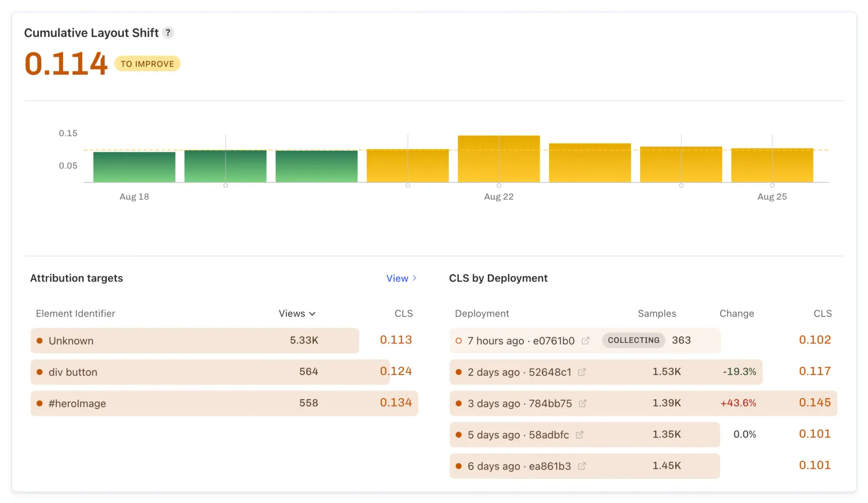The height and width of the screenshot is (503, 868).
Task: Click the 0.145 CLS value
Action: (x=815, y=403)
